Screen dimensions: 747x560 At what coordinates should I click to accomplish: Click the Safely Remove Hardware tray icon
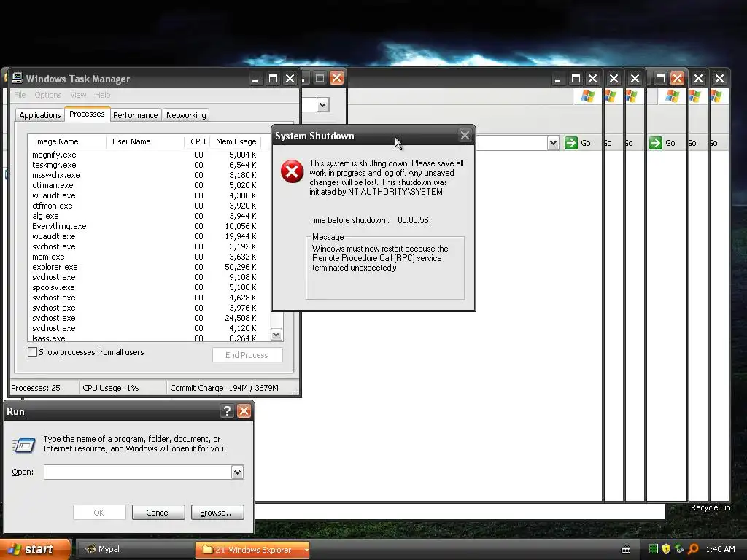pos(679,549)
